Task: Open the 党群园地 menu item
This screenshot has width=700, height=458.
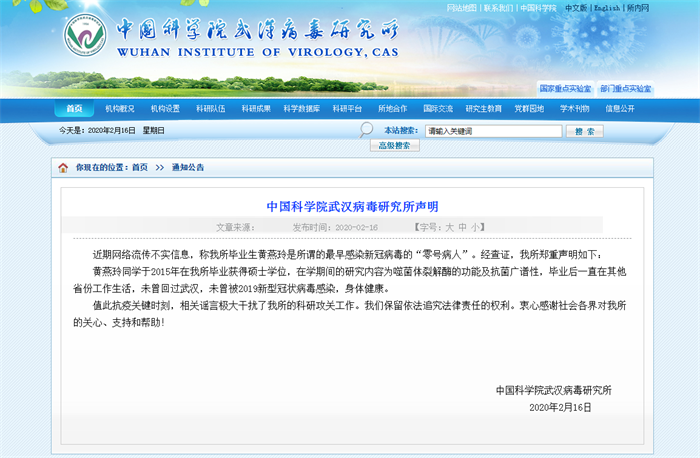Action: click(529, 108)
